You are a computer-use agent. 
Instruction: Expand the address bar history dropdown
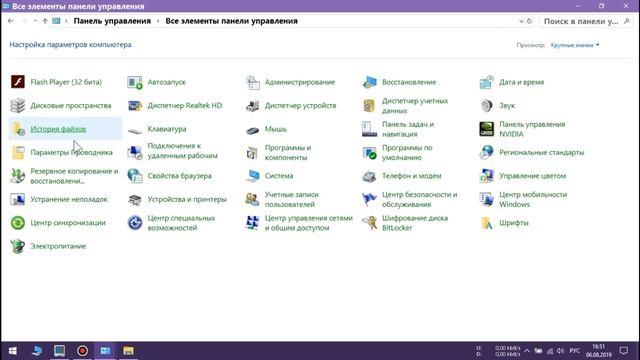(x=521, y=21)
